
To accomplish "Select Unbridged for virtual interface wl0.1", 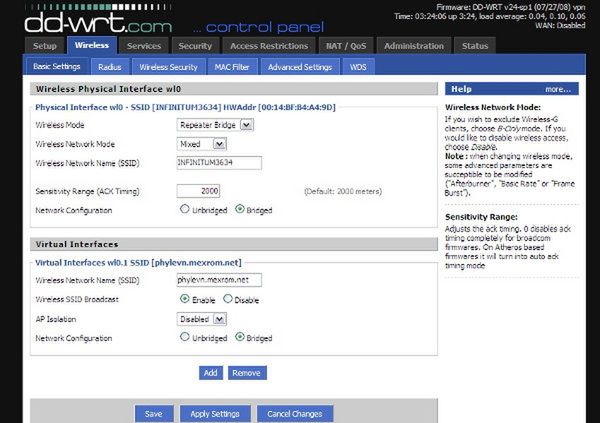I will (185, 337).
